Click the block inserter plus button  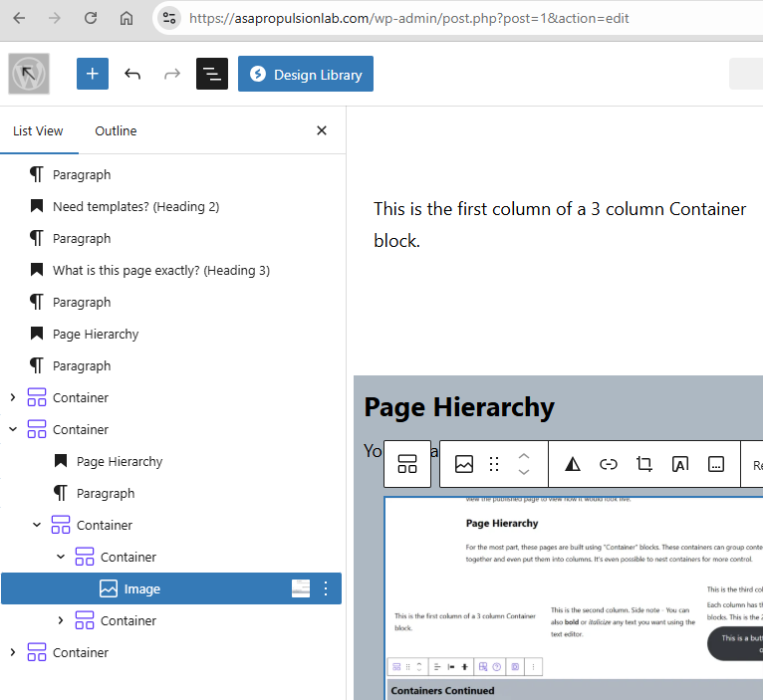[x=93, y=74]
